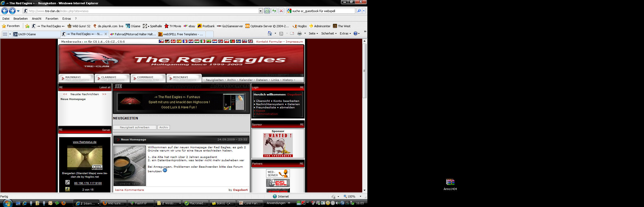644x207 pixels.
Task: Open the Impressum link
Action: 294,42
